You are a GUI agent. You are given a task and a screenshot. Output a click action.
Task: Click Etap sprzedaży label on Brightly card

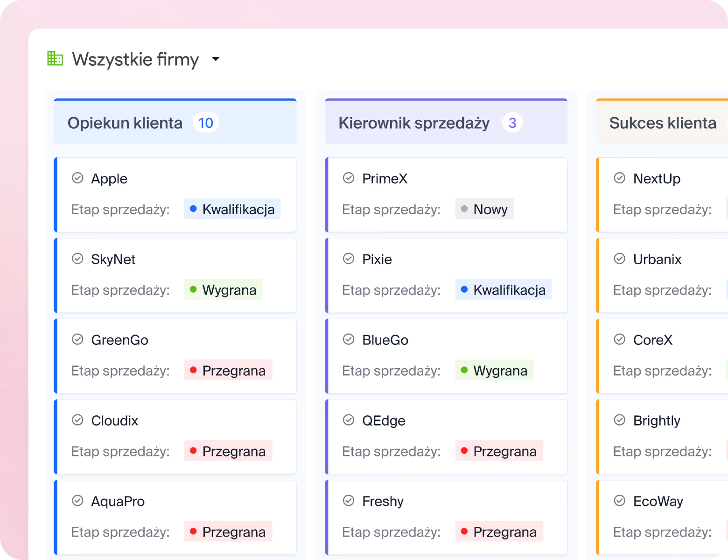[663, 452]
